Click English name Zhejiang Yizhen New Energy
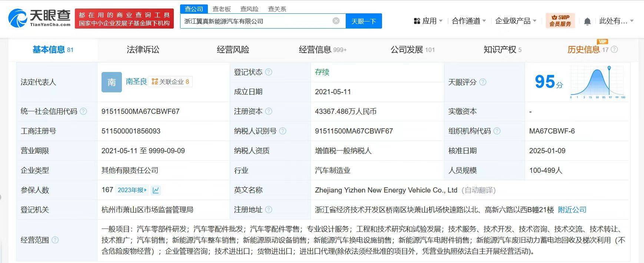The height and width of the screenshot is (263, 644). click(386, 190)
